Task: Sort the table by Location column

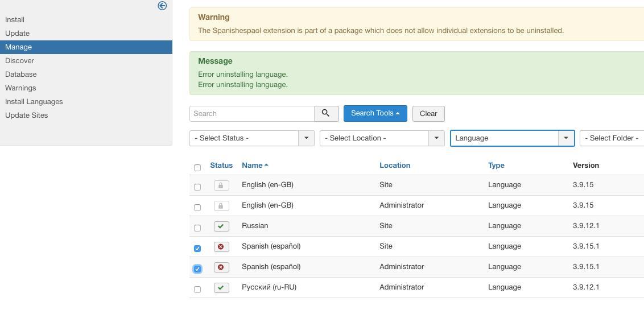Action: pyautogui.click(x=395, y=166)
